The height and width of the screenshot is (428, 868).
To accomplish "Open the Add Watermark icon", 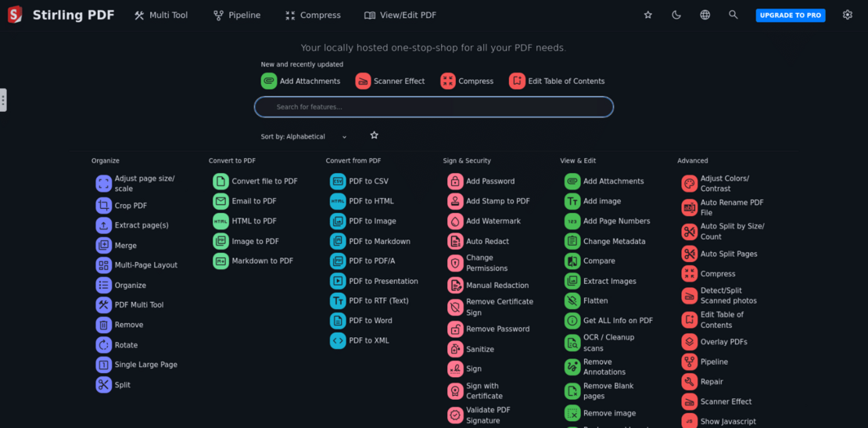I will (x=455, y=221).
